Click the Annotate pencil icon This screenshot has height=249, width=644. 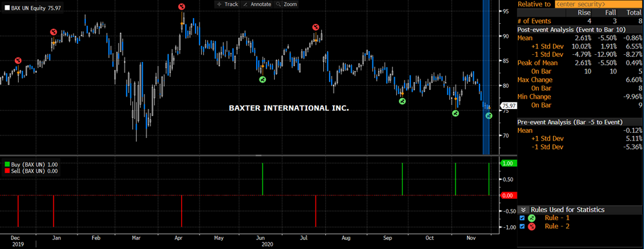point(246,4)
